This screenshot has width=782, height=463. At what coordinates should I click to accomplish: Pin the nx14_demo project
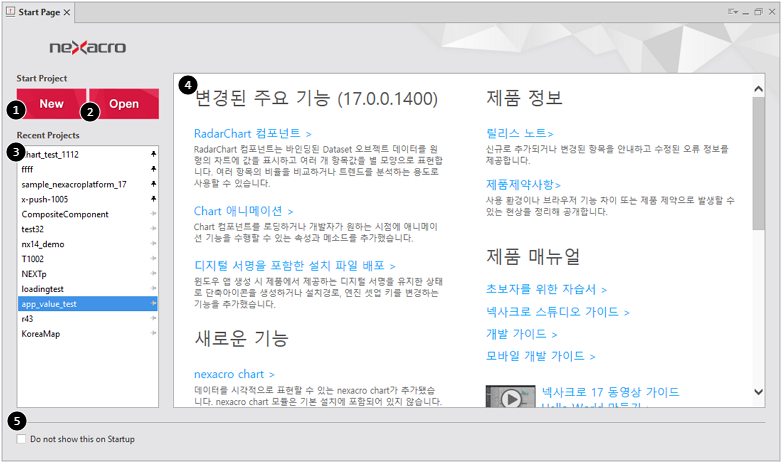tap(154, 243)
